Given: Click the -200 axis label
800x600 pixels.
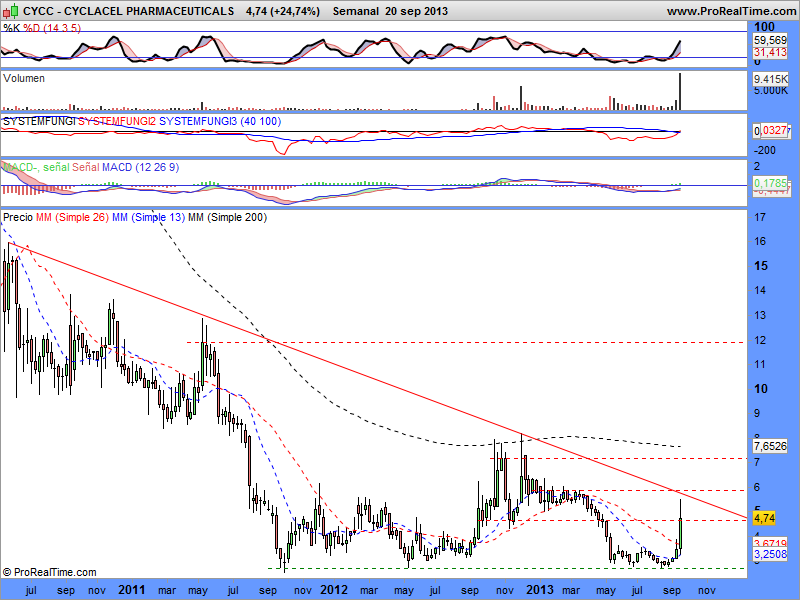Looking at the screenshot, I should [x=764, y=150].
